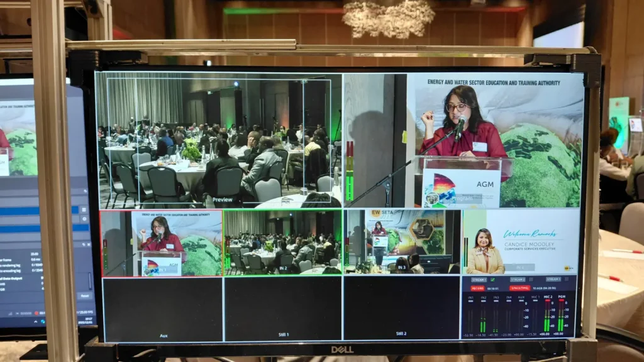Click the Reset button in the left monitor
This screenshot has height=362, width=644.
tap(85, 296)
